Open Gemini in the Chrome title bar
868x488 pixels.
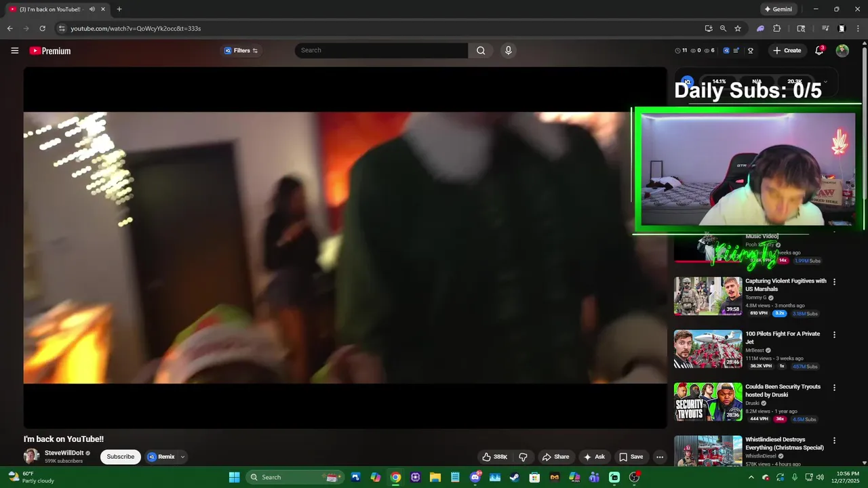pos(778,9)
